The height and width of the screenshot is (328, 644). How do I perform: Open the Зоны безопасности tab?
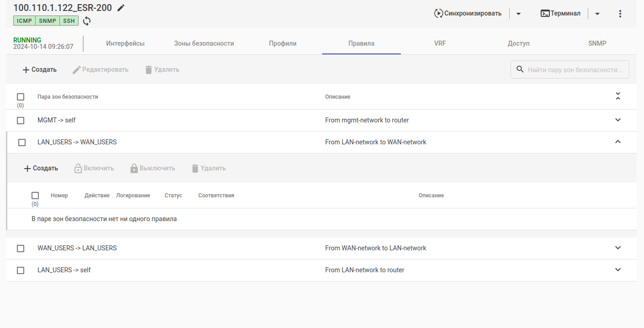pyautogui.click(x=204, y=43)
